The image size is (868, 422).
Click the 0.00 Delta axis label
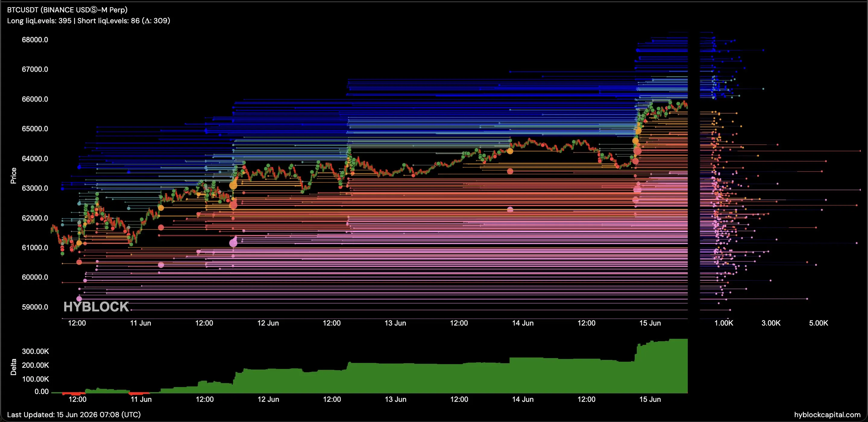pyautogui.click(x=42, y=391)
